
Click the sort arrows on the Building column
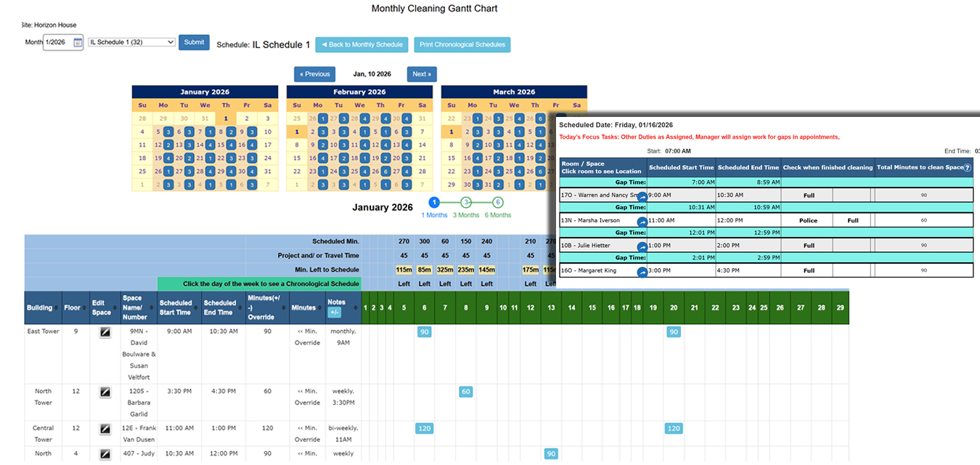[x=55, y=307]
